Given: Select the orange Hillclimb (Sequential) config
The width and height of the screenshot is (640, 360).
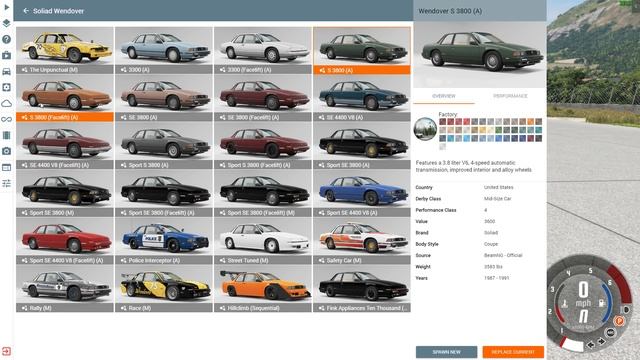Looking at the screenshot, I should pyautogui.click(x=263, y=289).
